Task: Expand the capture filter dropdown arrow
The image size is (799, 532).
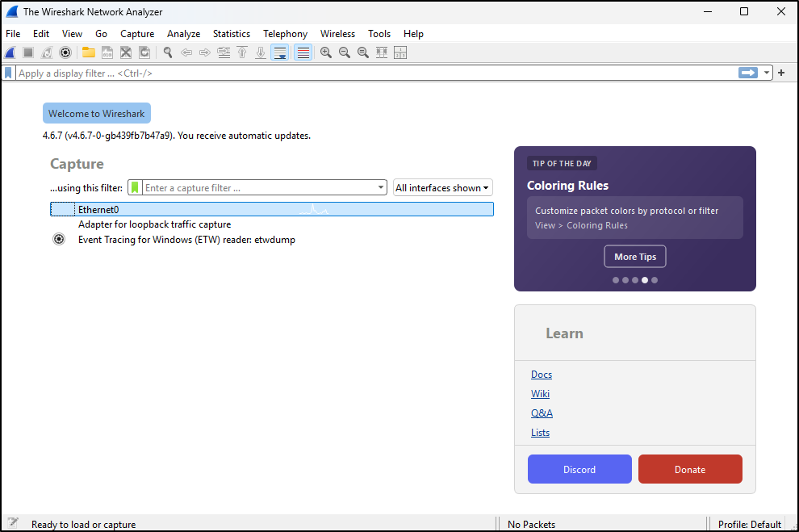Action: pyautogui.click(x=381, y=187)
